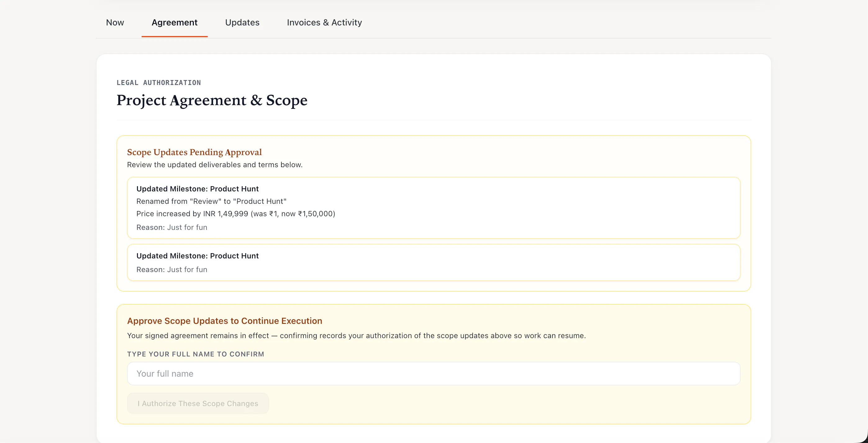Click 'Scope Updates Pending Approval' heading
868x443 pixels.
click(x=194, y=152)
